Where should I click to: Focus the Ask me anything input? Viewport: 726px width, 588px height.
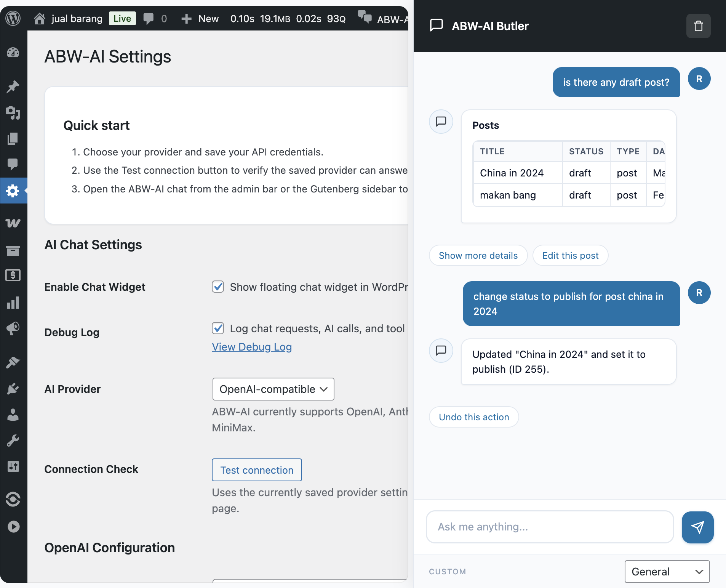(x=550, y=527)
